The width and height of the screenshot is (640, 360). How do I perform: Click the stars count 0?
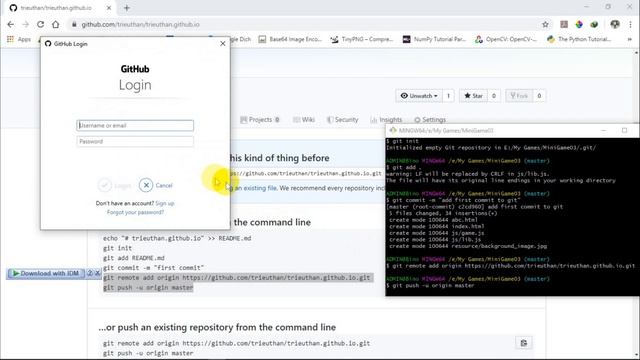pyautogui.click(x=494, y=96)
